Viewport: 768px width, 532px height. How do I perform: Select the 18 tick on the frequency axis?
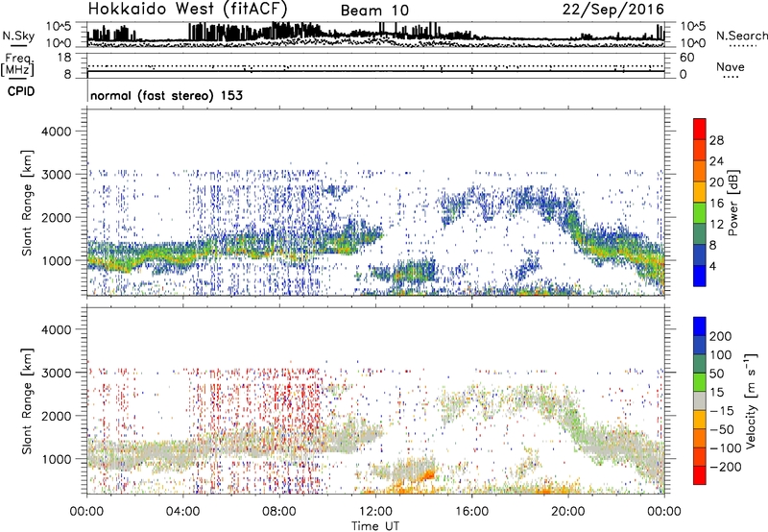click(x=64, y=58)
